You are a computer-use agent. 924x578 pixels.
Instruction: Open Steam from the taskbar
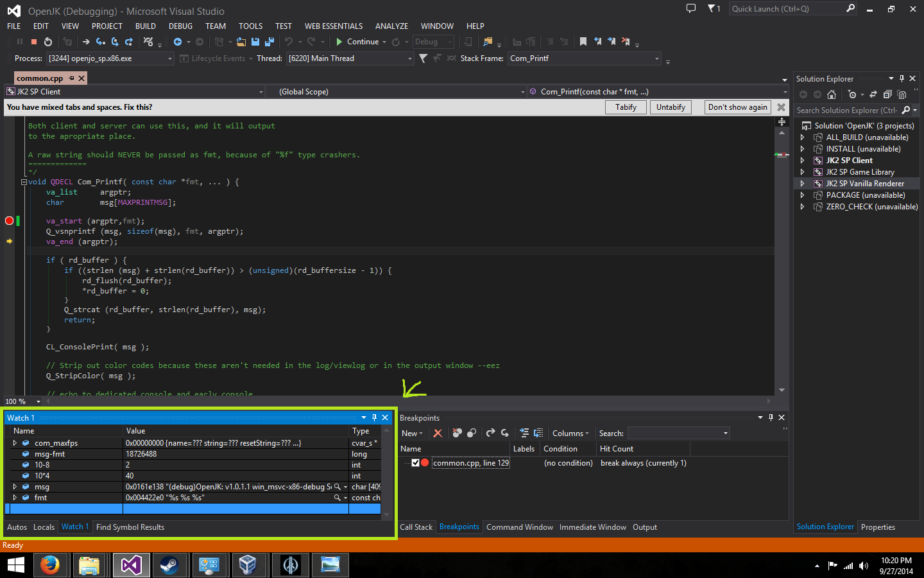[x=169, y=565]
